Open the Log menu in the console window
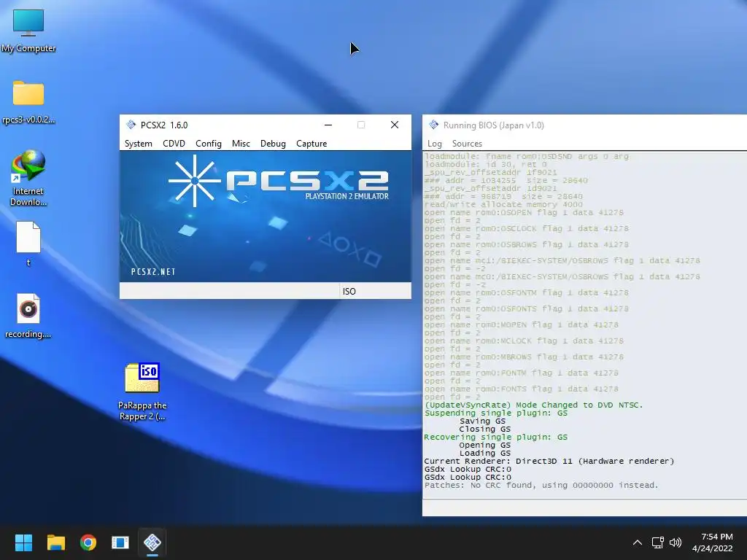 pos(435,144)
